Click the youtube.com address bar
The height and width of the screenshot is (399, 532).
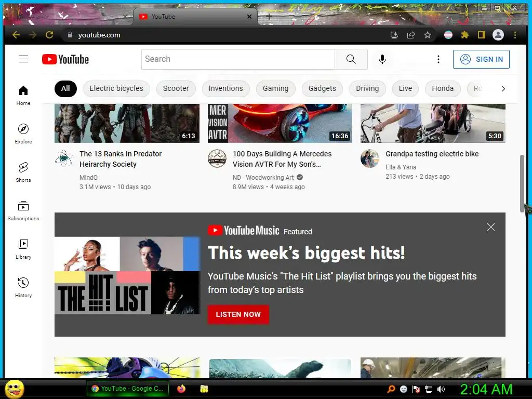pos(224,35)
